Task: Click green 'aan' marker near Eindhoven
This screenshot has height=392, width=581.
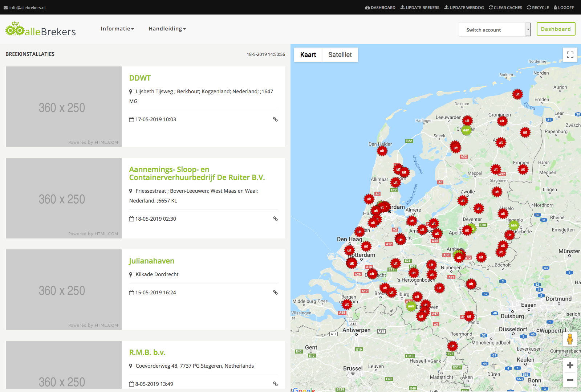Action: pyautogui.click(x=411, y=306)
